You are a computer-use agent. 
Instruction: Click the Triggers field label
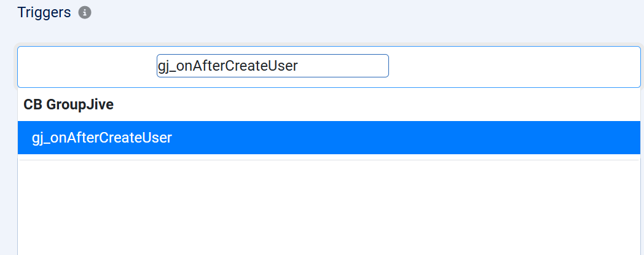coord(44,12)
